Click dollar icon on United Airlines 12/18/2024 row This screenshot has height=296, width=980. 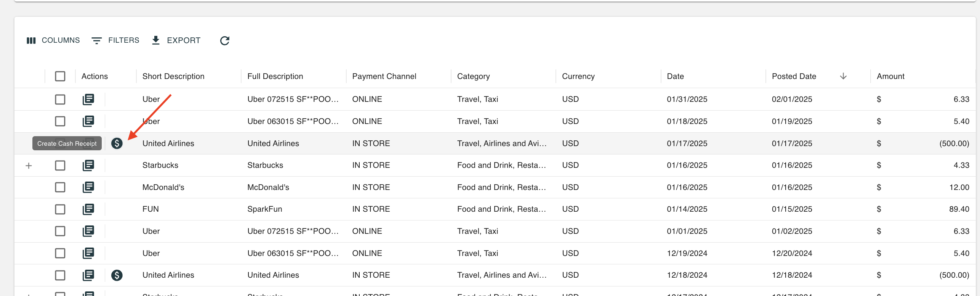click(117, 275)
